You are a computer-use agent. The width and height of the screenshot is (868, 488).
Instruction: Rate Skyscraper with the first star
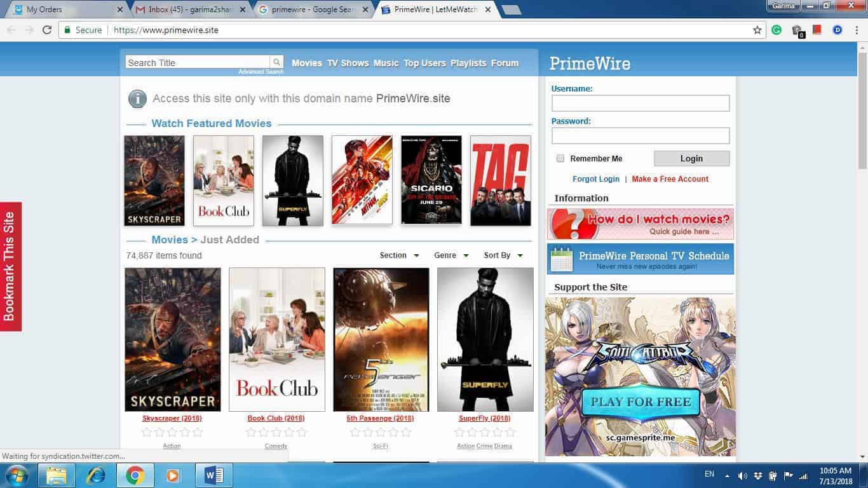pyautogui.click(x=147, y=433)
